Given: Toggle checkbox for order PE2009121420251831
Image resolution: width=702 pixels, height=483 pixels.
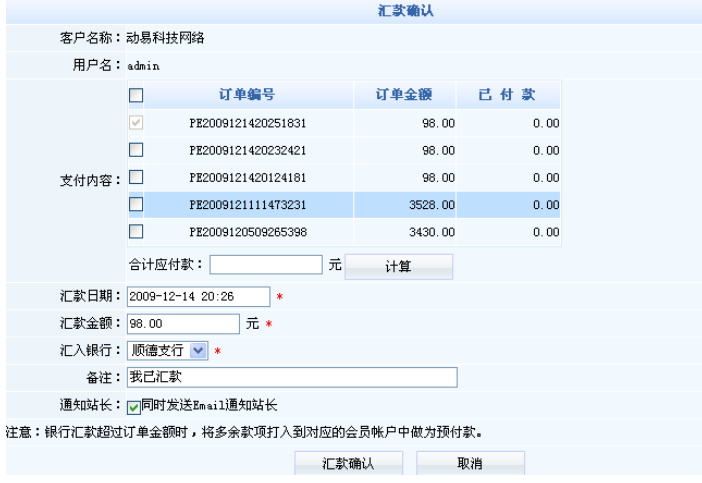Looking at the screenshot, I should [x=136, y=123].
